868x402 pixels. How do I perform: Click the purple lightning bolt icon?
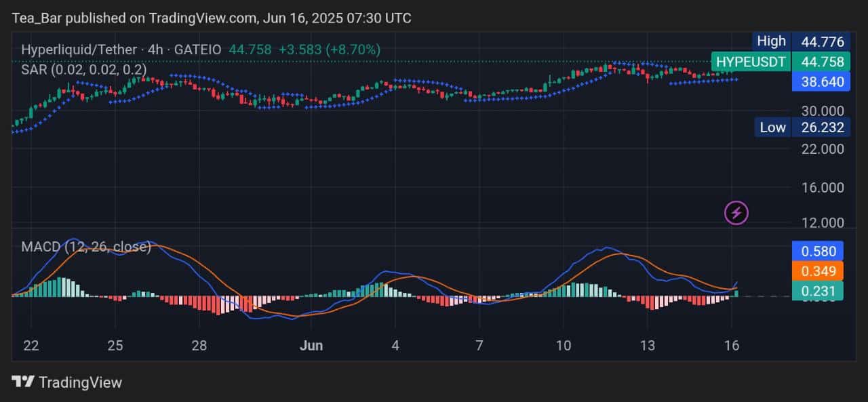click(736, 214)
